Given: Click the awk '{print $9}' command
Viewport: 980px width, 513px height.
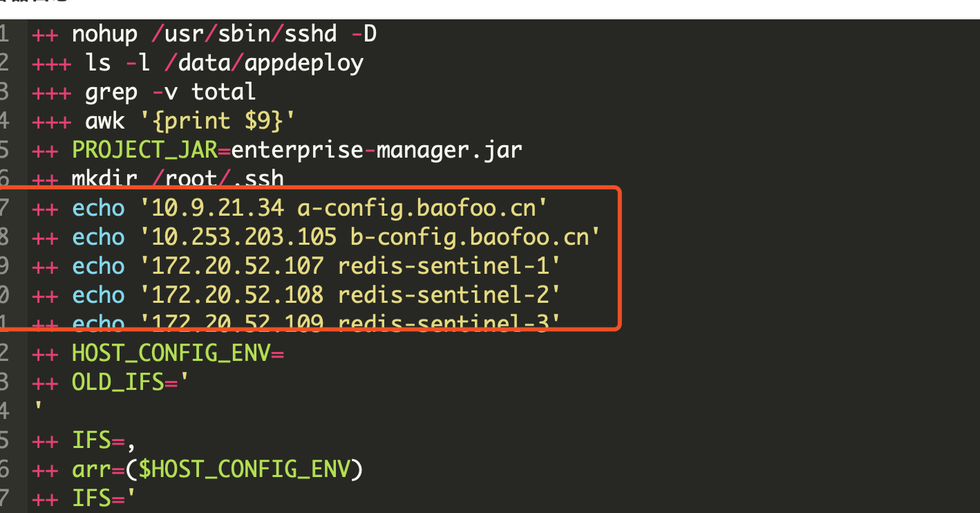Looking at the screenshot, I should pos(190,121).
